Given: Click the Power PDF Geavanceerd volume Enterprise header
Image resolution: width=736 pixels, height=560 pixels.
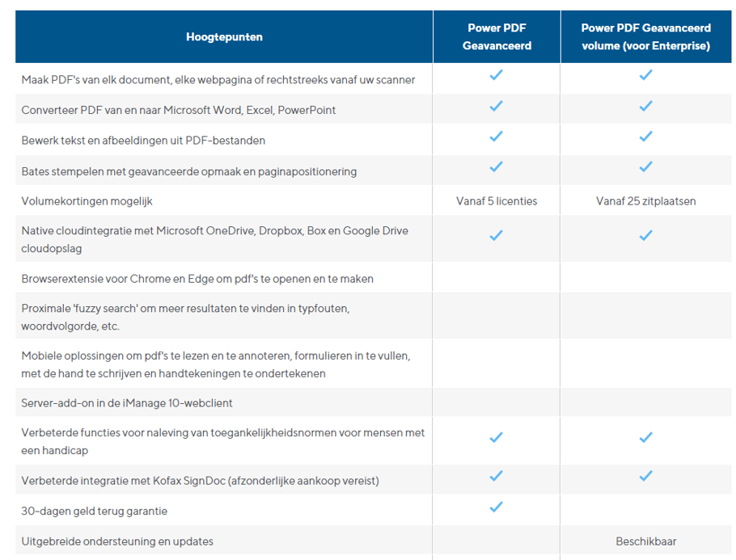Looking at the screenshot, I should tap(645, 37).
